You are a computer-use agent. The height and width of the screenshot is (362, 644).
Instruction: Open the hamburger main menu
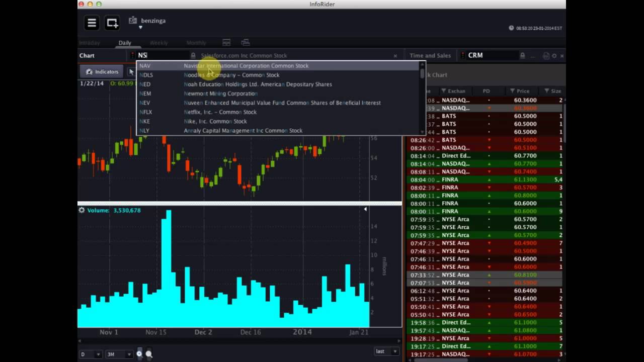(x=92, y=23)
